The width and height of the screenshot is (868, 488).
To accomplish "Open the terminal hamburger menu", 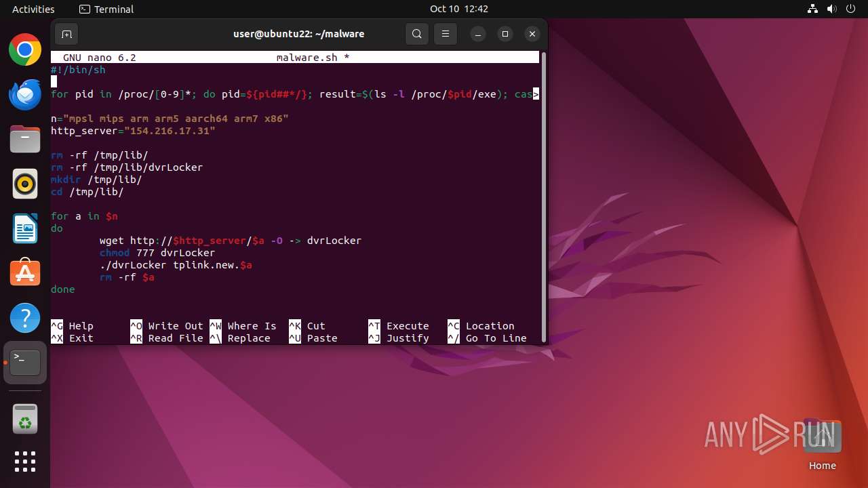I will click(x=446, y=34).
